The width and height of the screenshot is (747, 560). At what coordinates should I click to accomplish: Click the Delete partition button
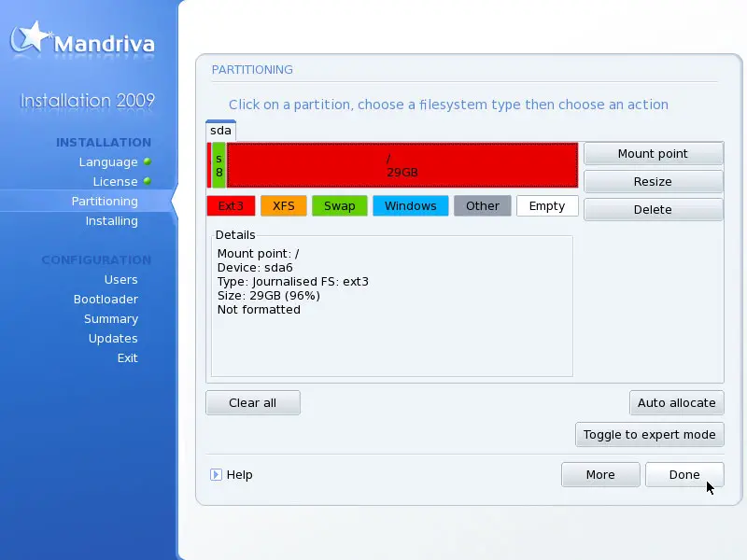pyautogui.click(x=653, y=209)
